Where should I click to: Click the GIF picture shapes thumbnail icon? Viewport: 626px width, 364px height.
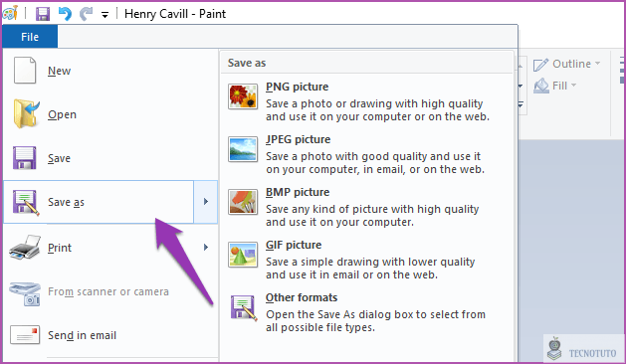click(x=243, y=255)
